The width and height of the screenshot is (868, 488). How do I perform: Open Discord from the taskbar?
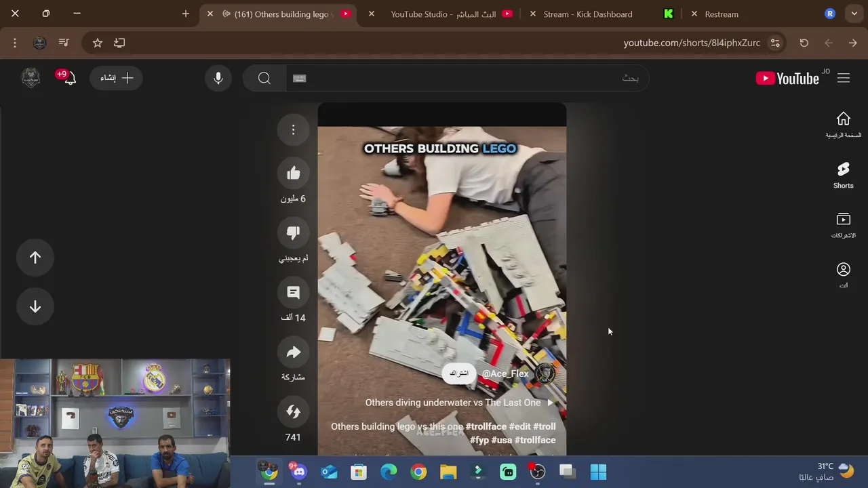[x=299, y=472]
